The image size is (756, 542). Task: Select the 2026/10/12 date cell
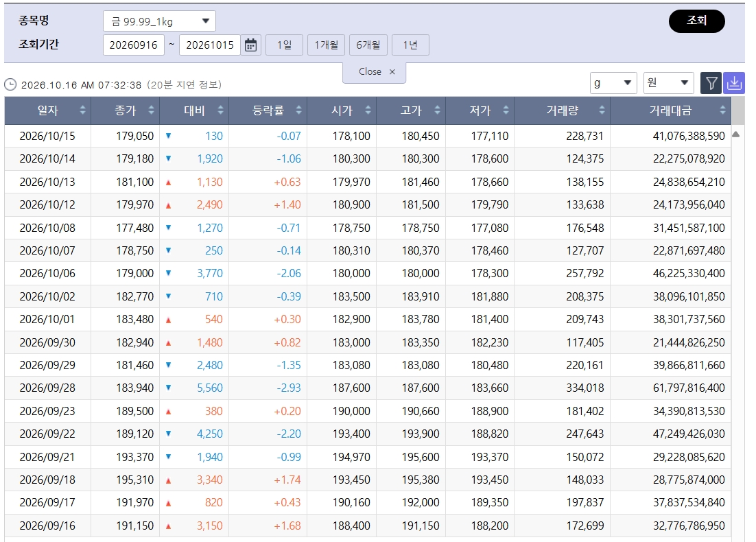pos(47,204)
